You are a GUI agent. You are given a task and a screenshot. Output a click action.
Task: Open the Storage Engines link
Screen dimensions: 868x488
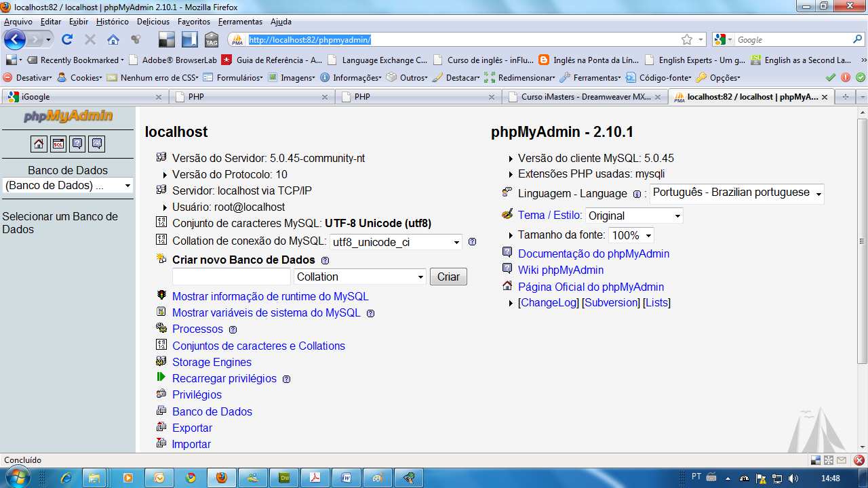point(212,362)
